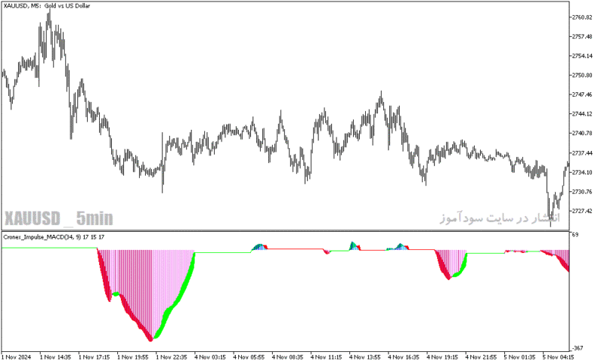Click the highest gold price candle peak

(x=50, y=11)
